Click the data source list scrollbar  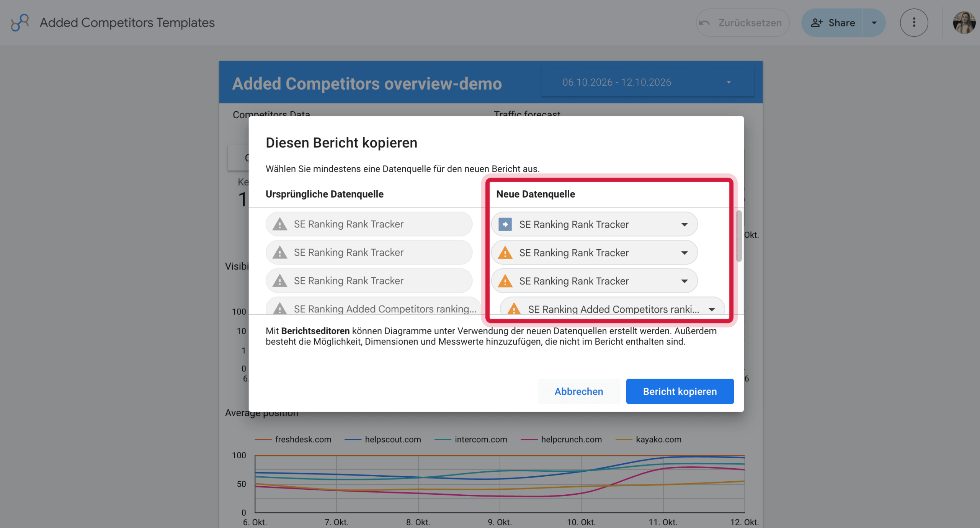(739, 236)
